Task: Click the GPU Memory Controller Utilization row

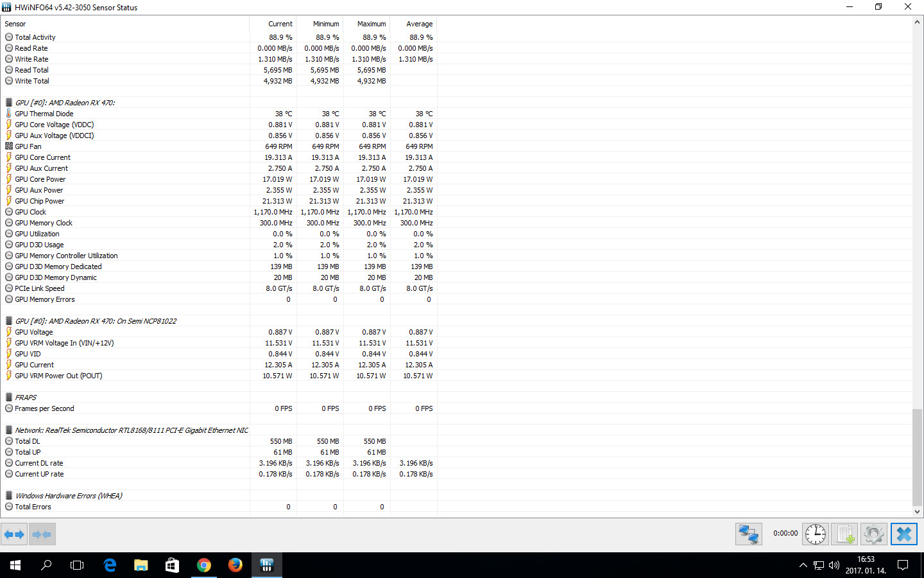Action: [219, 256]
